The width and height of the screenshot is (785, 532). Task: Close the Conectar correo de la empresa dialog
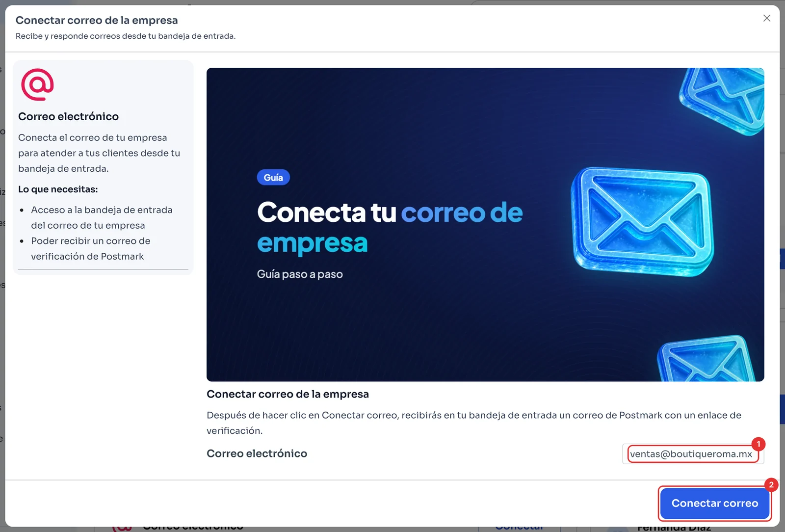tap(767, 18)
